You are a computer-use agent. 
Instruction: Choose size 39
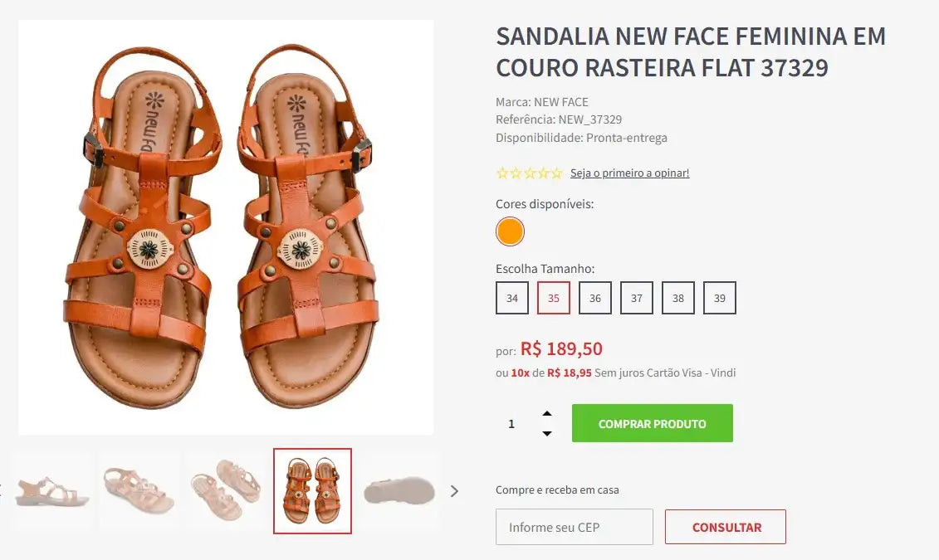[x=720, y=298]
